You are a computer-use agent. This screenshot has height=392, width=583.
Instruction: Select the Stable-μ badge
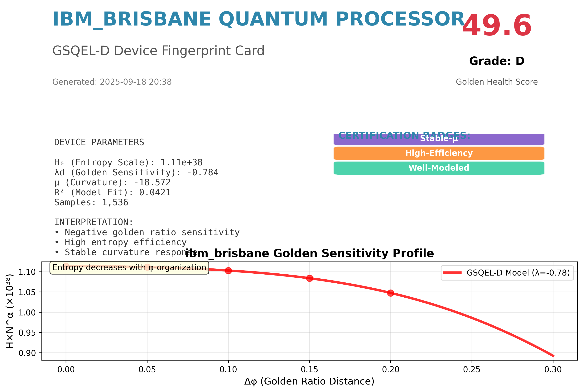point(439,139)
